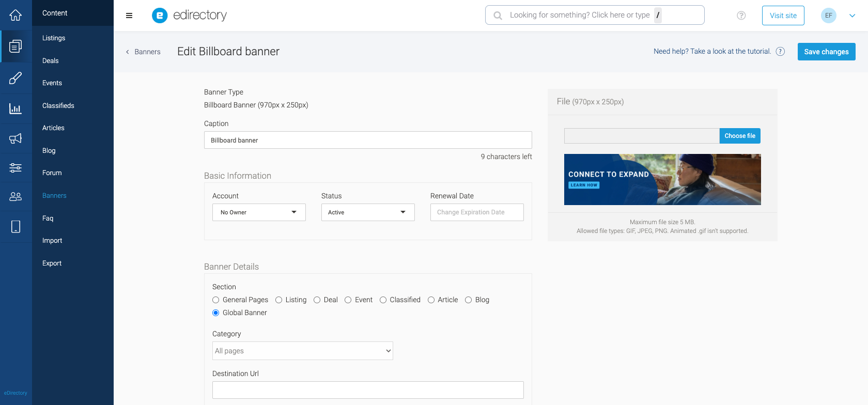Toggle the hamburger menu icon
868x405 pixels.
pos(129,15)
